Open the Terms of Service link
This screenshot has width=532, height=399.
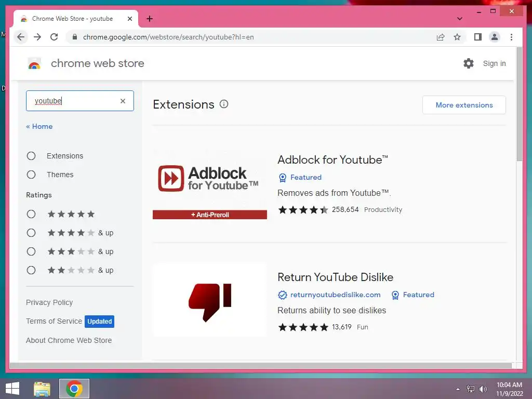pyautogui.click(x=54, y=321)
